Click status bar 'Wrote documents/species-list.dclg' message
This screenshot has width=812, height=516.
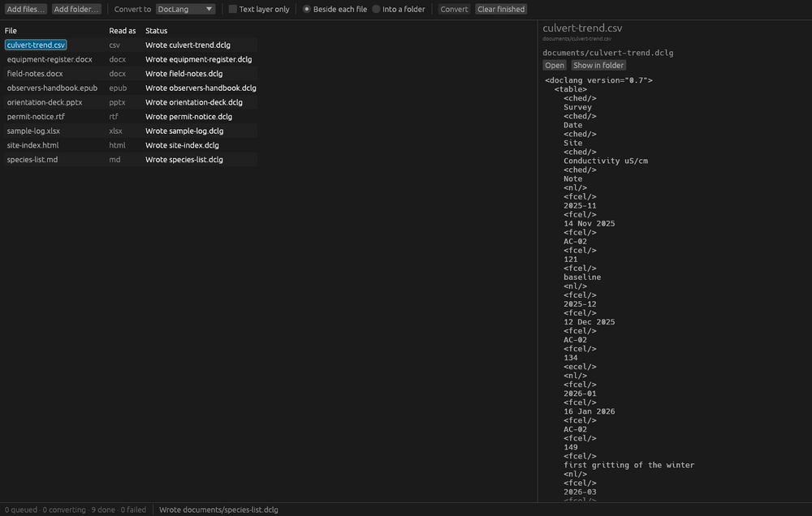218,510
